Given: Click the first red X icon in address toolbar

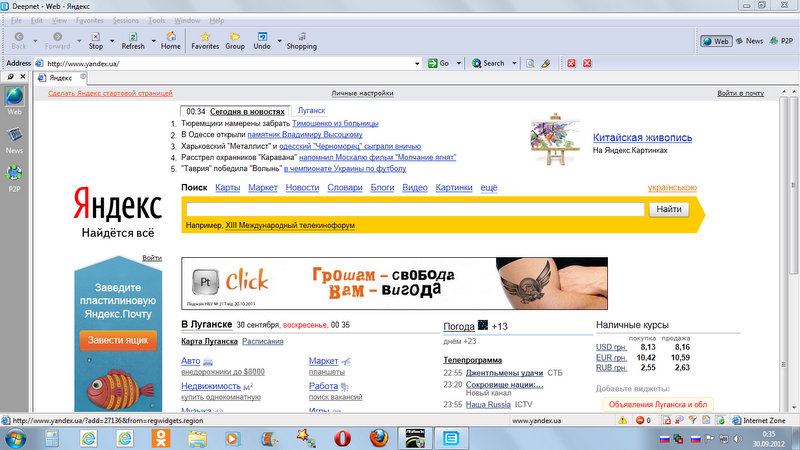Looking at the screenshot, I should click(x=571, y=63).
